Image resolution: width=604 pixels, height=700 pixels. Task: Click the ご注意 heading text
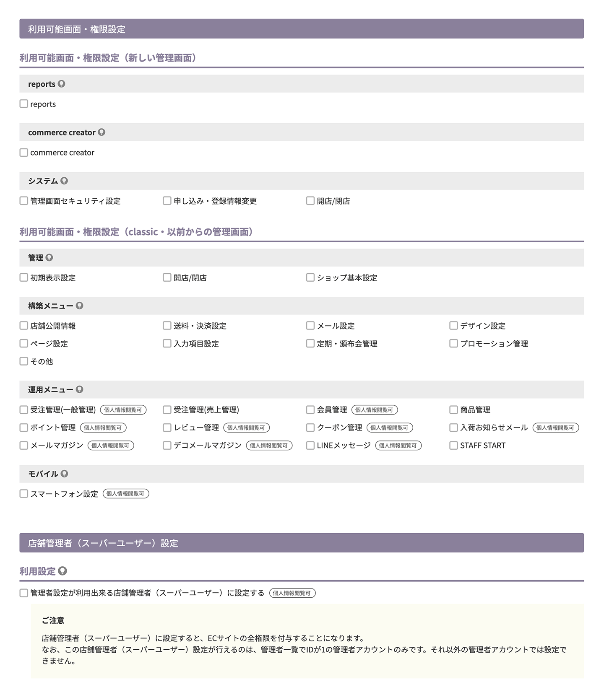coord(53,620)
